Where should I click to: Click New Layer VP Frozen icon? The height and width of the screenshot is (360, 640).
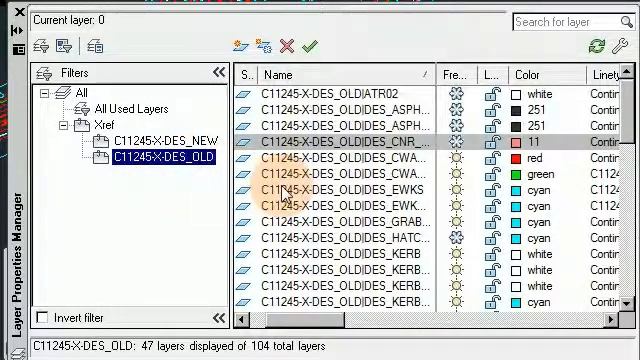[264, 46]
